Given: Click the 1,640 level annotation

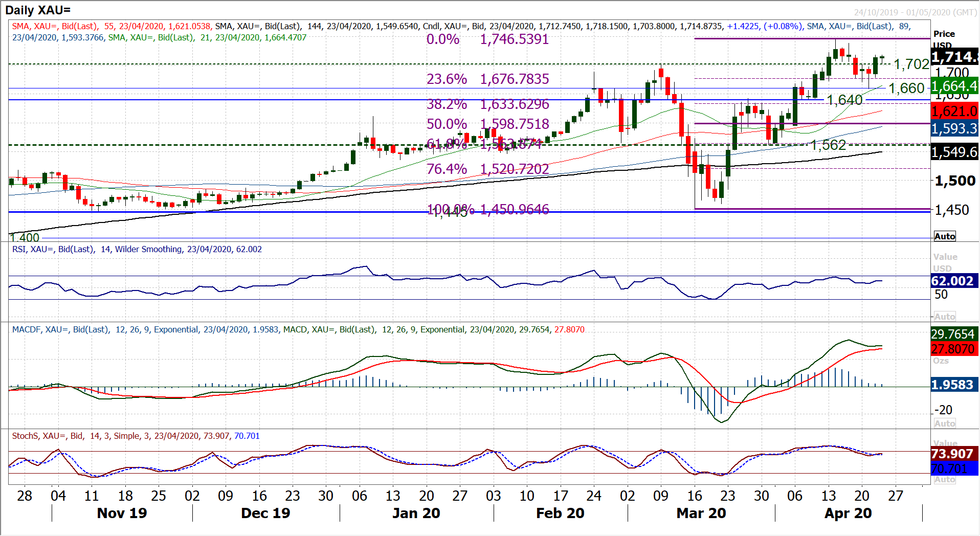Looking at the screenshot, I should pyautogui.click(x=844, y=100).
